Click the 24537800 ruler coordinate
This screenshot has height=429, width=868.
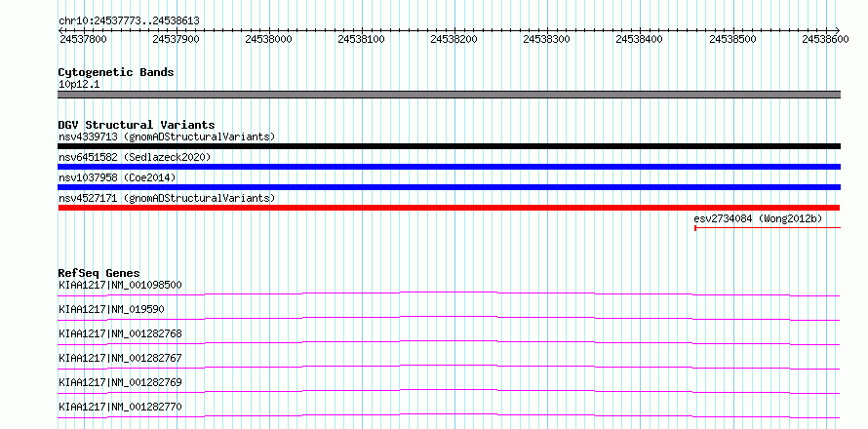[x=83, y=39]
